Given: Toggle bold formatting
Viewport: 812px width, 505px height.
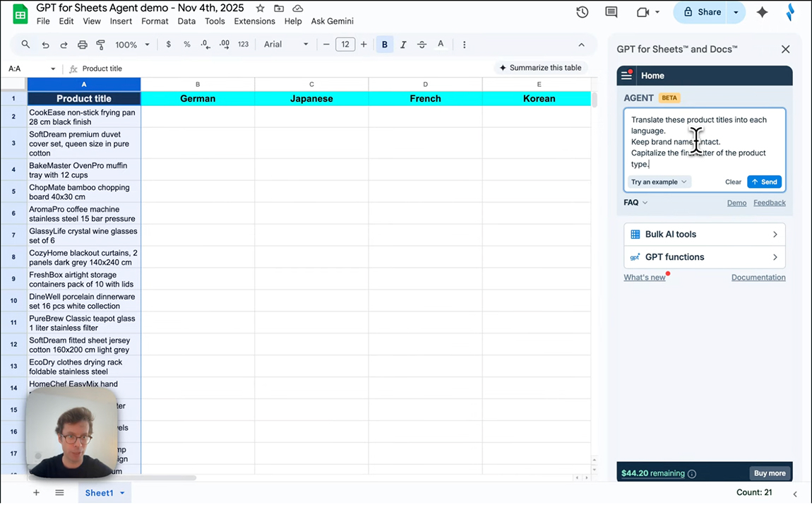Looking at the screenshot, I should [385, 44].
